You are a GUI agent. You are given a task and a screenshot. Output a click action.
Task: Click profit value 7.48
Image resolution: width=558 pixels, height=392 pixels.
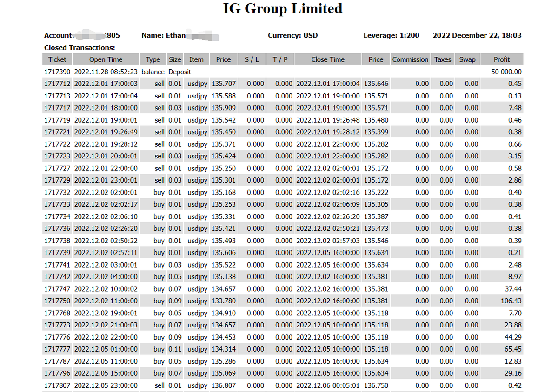[515, 108]
